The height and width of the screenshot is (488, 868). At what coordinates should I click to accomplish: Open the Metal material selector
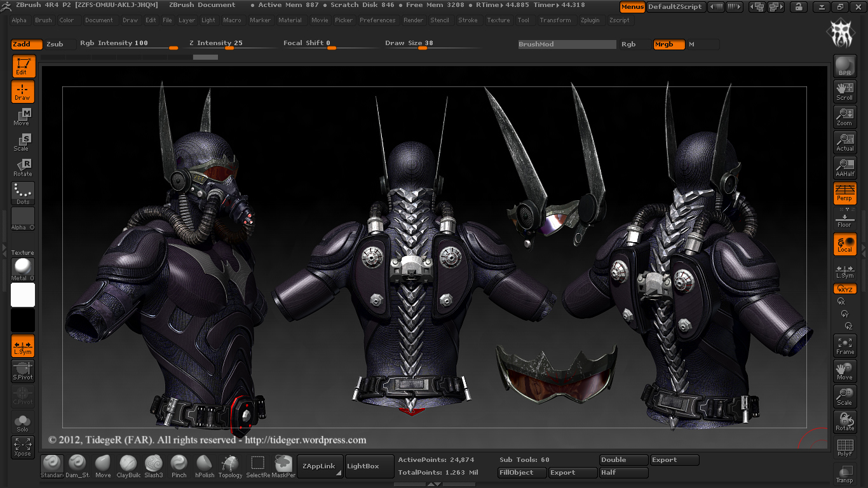coord(23,269)
